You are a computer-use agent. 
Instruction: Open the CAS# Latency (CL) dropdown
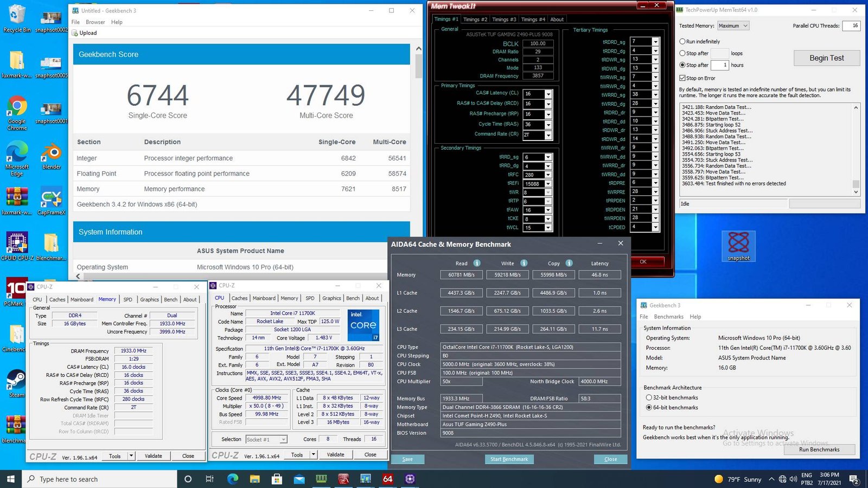(548, 94)
